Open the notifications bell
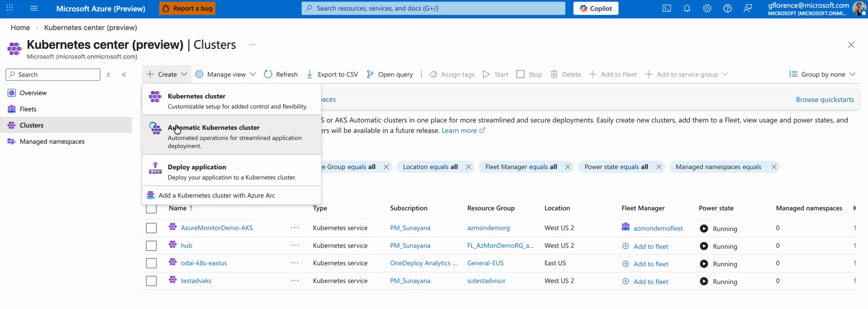This screenshot has width=868, height=309. pos(687,8)
